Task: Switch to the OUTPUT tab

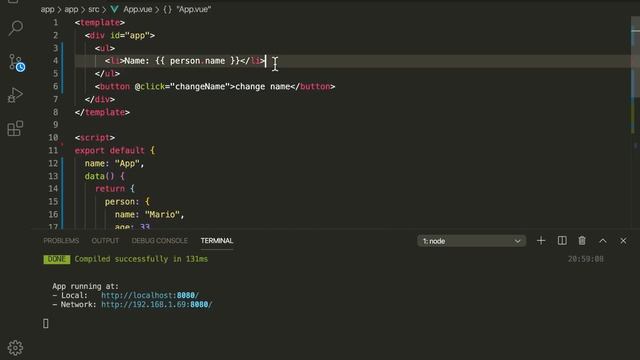Action: coord(105,241)
